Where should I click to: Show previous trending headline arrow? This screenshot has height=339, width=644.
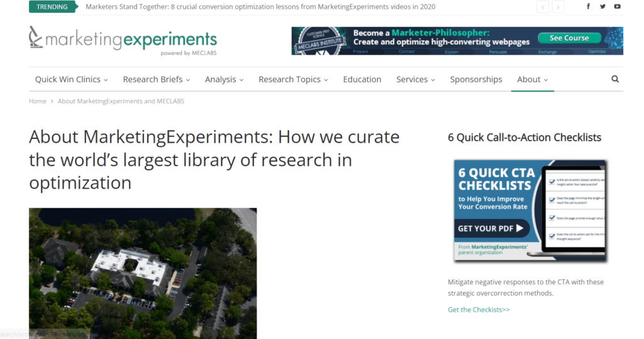[543, 7]
